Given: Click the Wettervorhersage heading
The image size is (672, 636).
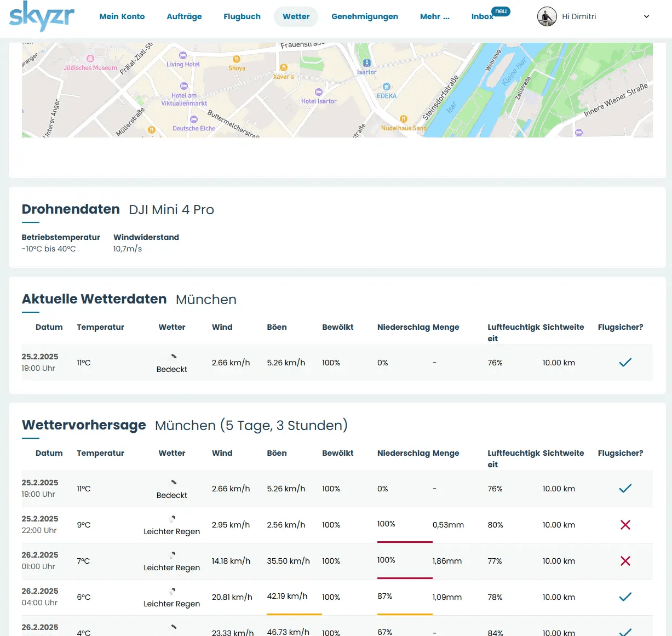Looking at the screenshot, I should coord(84,425).
